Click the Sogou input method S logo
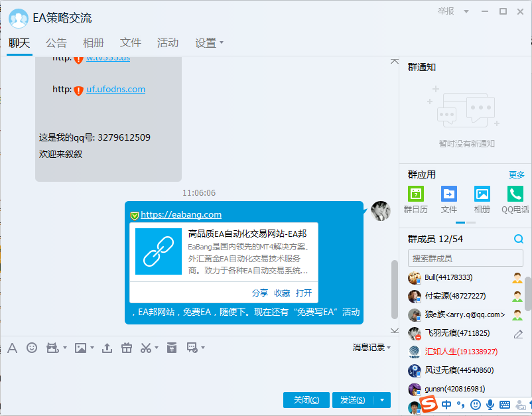 (x=429, y=403)
